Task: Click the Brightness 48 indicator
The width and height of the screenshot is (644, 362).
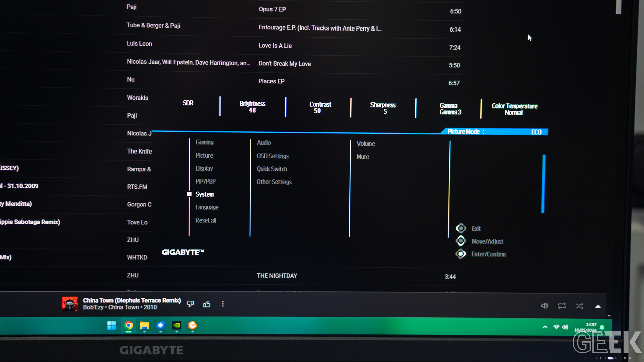Action: pyautogui.click(x=252, y=107)
